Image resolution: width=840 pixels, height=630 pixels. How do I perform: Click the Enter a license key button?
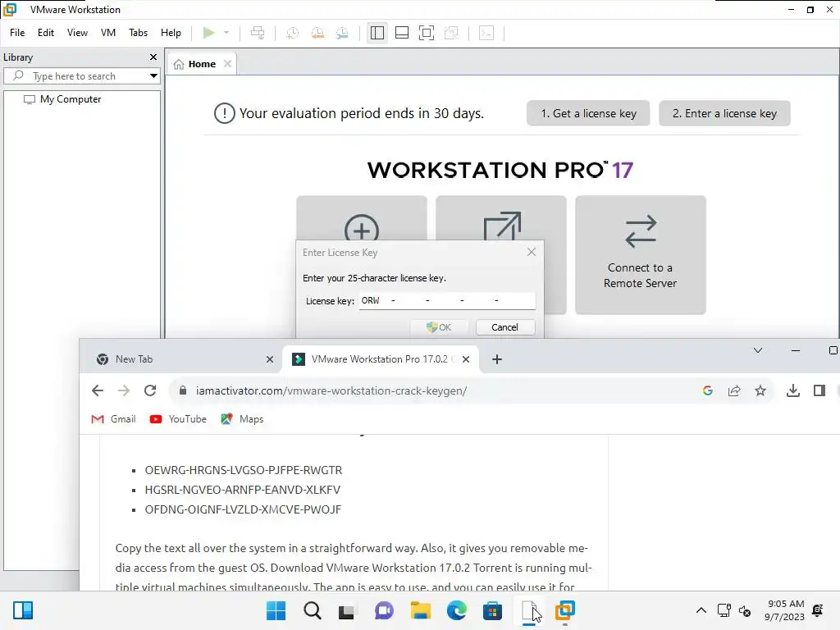724,113
